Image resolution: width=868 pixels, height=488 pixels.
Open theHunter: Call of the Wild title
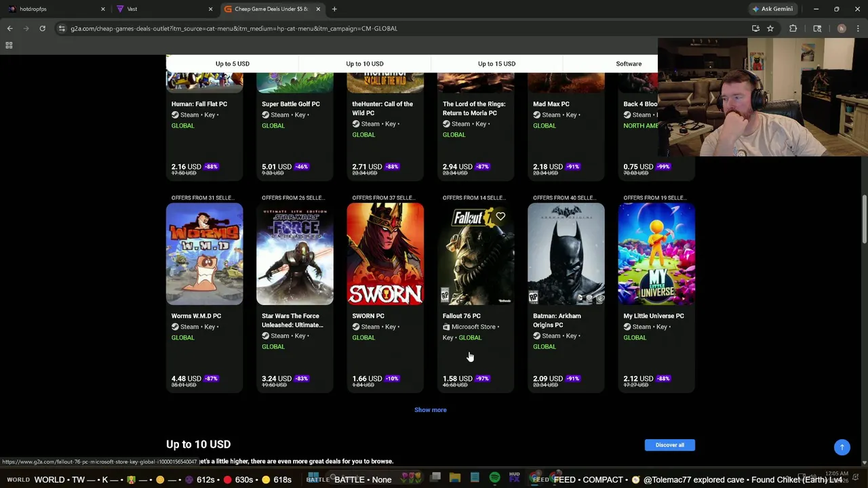(x=382, y=108)
